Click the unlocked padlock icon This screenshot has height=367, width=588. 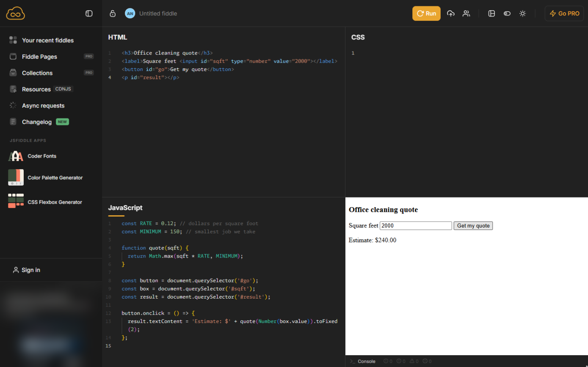[x=113, y=14]
